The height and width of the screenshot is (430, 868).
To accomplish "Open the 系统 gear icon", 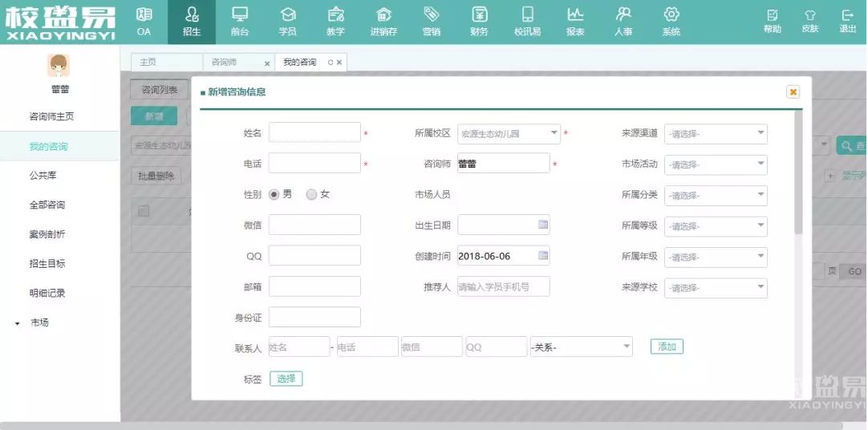I will point(671,15).
